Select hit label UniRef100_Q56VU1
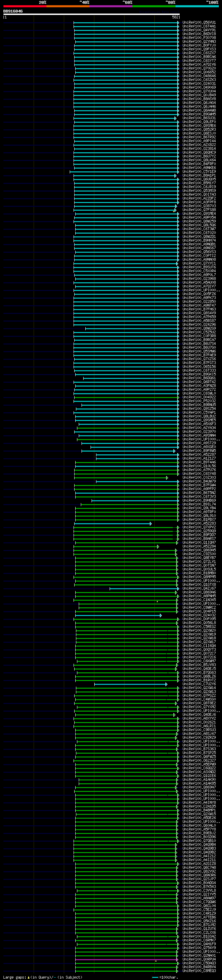Viewport: 222px width, 980px height. (x=199, y=23)
